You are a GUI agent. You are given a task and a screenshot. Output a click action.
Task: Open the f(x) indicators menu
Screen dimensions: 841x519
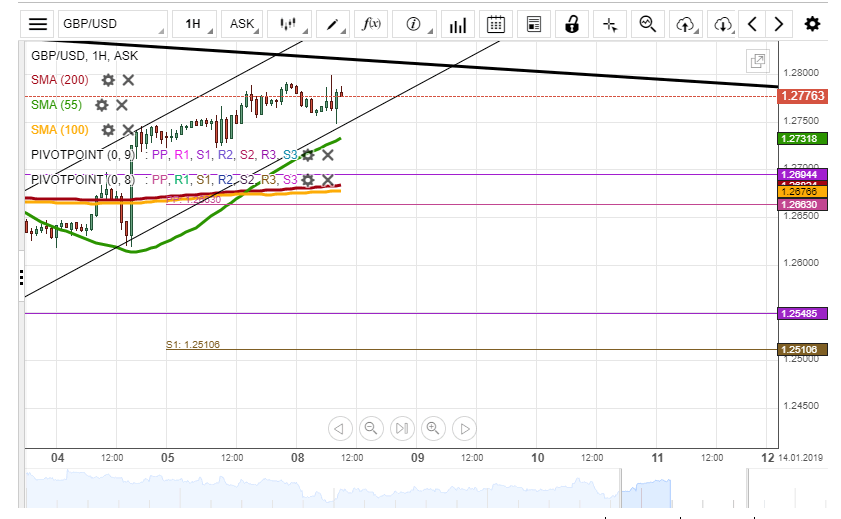point(371,24)
